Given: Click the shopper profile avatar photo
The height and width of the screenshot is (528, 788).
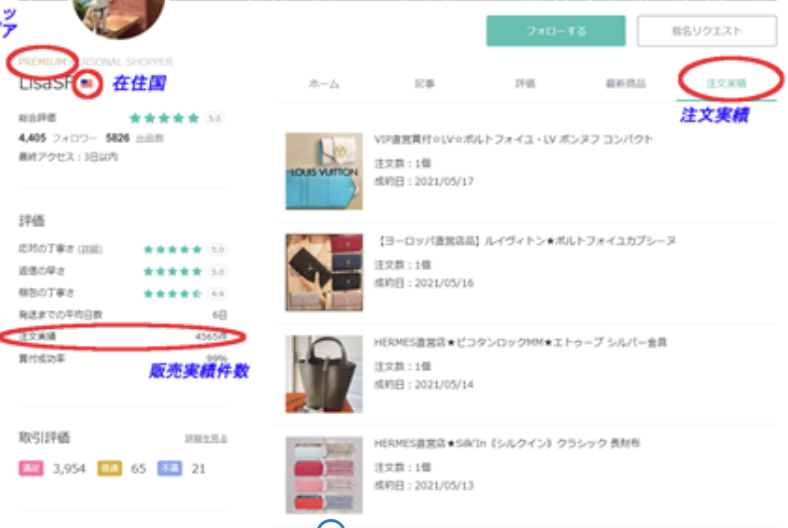Looking at the screenshot, I should 120,15.
